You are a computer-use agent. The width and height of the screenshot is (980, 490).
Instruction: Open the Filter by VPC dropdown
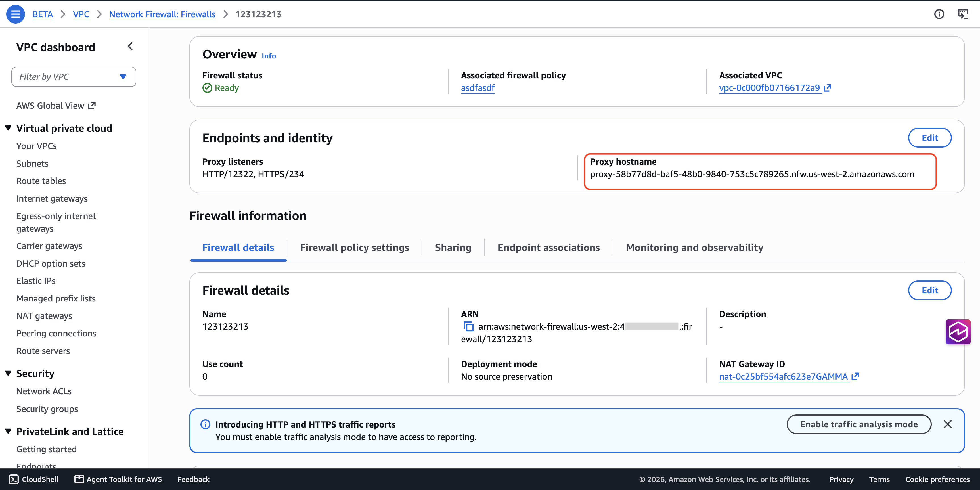74,77
